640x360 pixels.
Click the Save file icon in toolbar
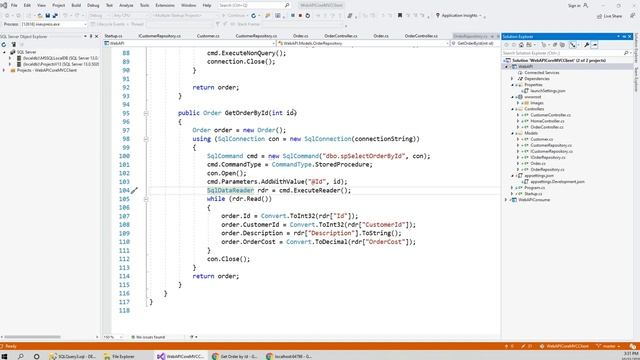(x=48, y=16)
